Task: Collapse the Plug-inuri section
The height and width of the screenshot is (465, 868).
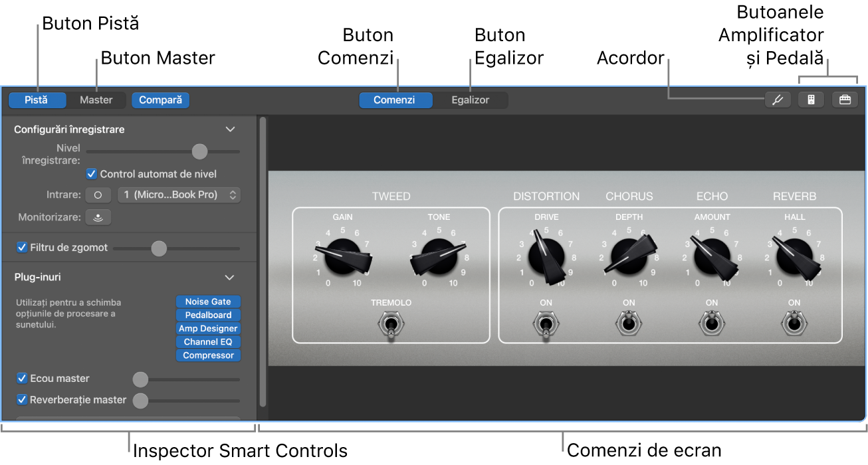Action: (230, 277)
